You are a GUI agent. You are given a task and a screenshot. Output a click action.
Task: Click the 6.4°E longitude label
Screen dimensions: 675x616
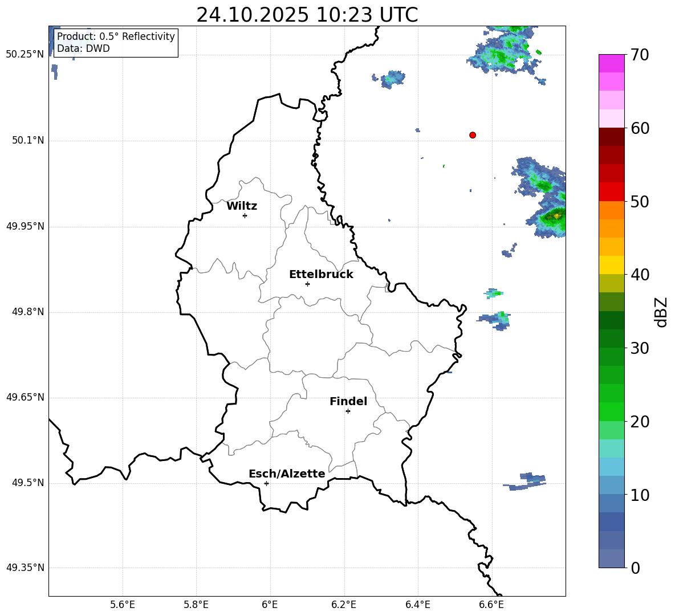point(417,605)
